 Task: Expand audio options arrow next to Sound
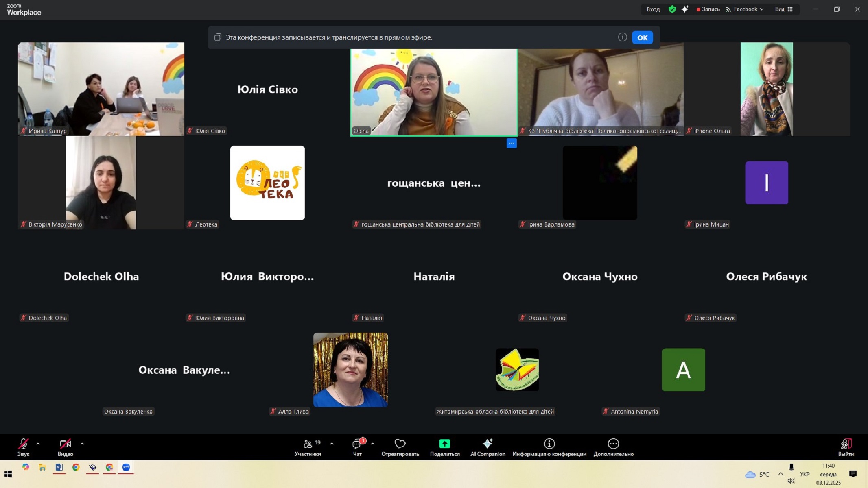click(38, 444)
